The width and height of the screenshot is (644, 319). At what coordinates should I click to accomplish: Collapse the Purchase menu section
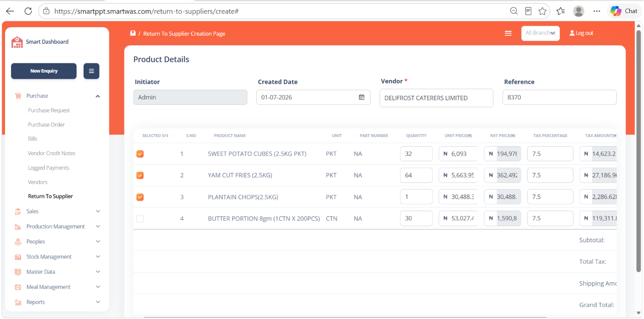(57, 96)
